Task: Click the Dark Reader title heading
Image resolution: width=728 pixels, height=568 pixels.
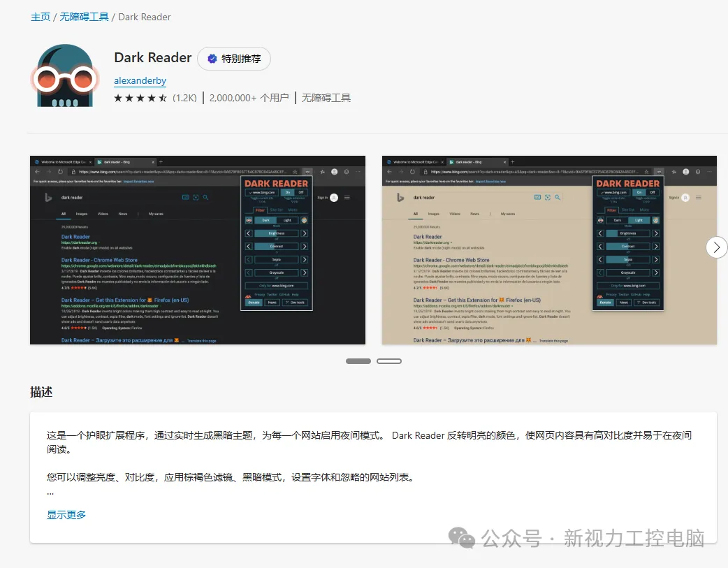Action: coord(153,57)
